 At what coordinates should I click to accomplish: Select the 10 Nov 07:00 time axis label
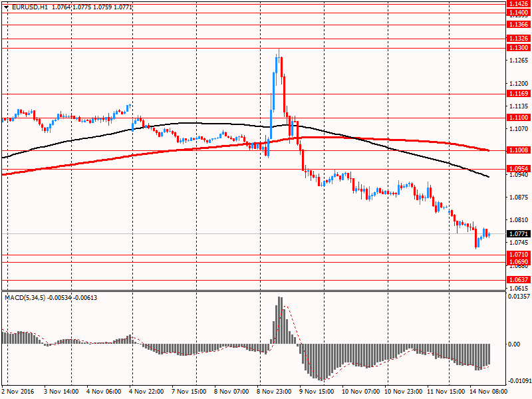click(360, 392)
